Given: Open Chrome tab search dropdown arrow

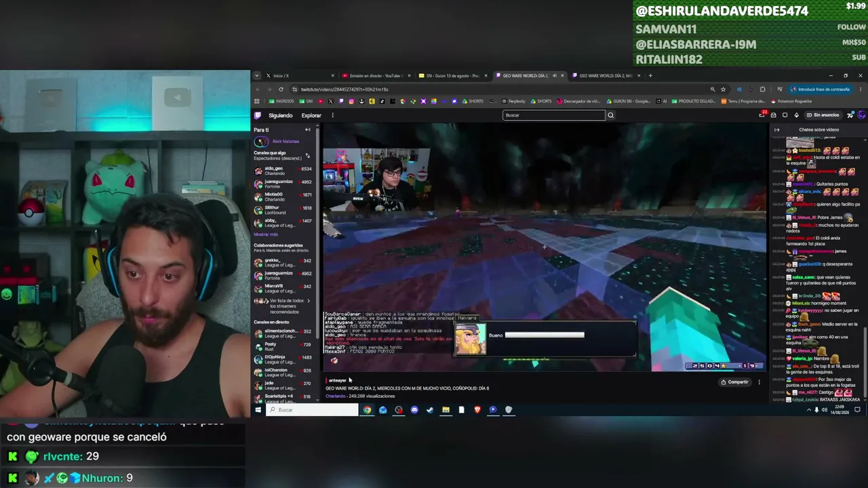Looking at the screenshot, I should point(258,75).
